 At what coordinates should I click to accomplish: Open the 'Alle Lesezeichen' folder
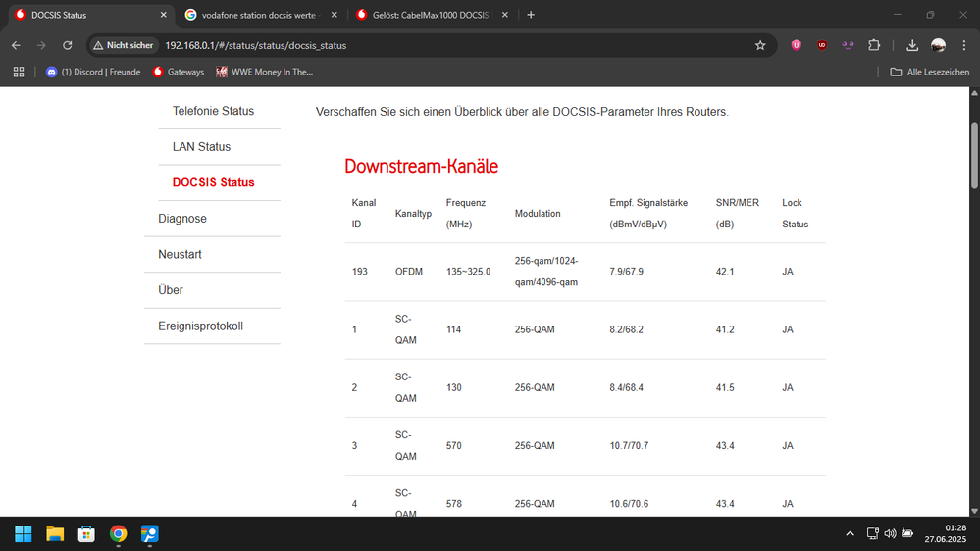929,72
